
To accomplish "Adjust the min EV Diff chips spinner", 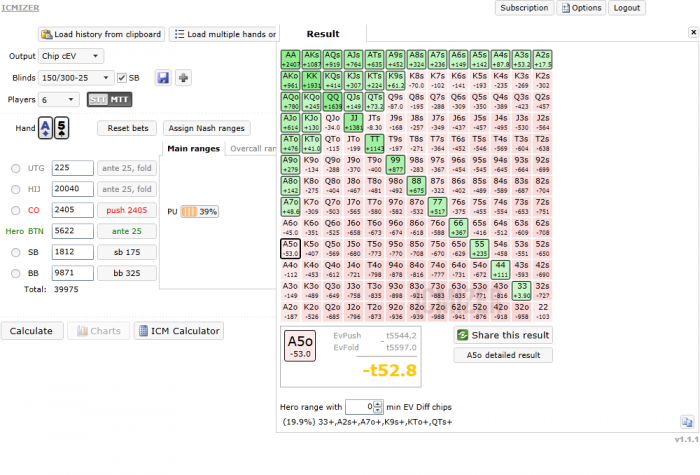I will (x=378, y=407).
